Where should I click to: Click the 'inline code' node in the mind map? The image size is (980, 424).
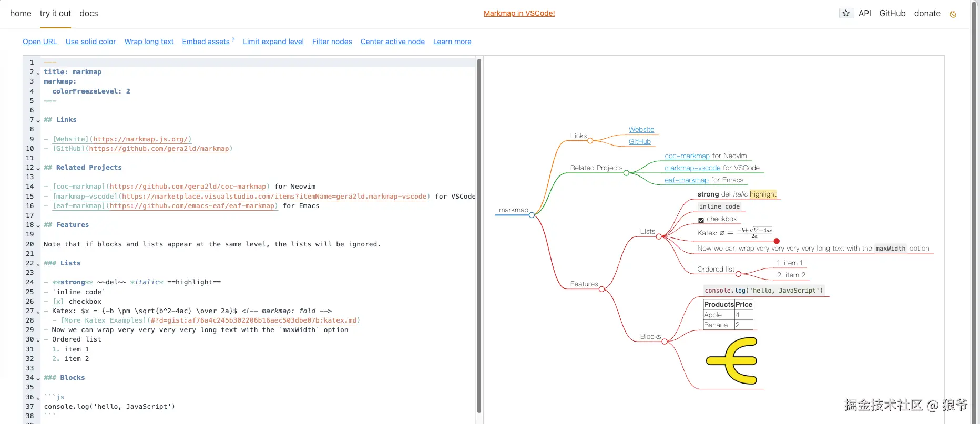pyautogui.click(x=719, y=206)
